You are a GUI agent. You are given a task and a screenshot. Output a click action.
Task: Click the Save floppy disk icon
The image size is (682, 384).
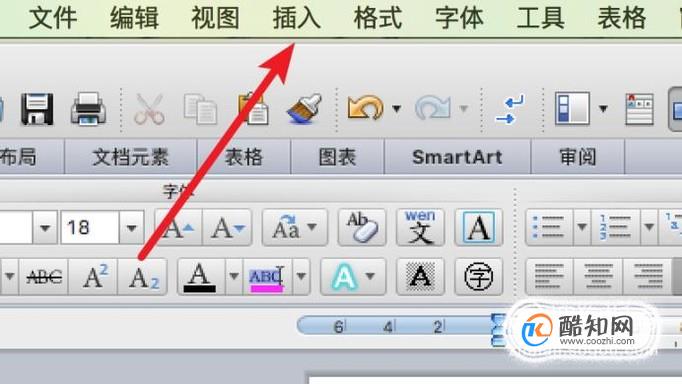pyautogui.click(x=37, y=109)
